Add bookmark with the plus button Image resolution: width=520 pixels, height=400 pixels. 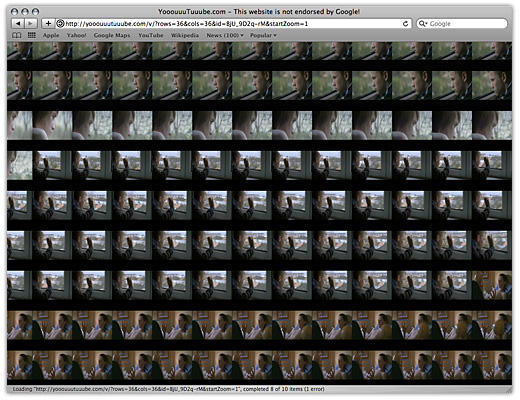pos(48,23)
